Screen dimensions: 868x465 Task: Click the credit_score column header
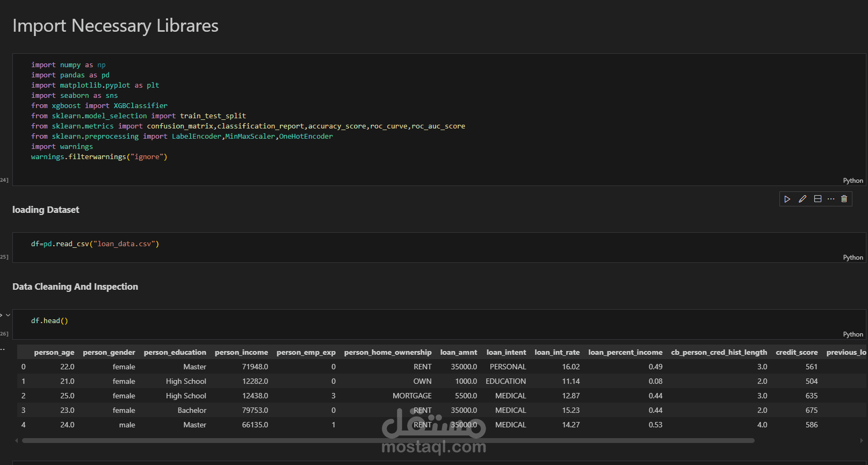point(797,353)
